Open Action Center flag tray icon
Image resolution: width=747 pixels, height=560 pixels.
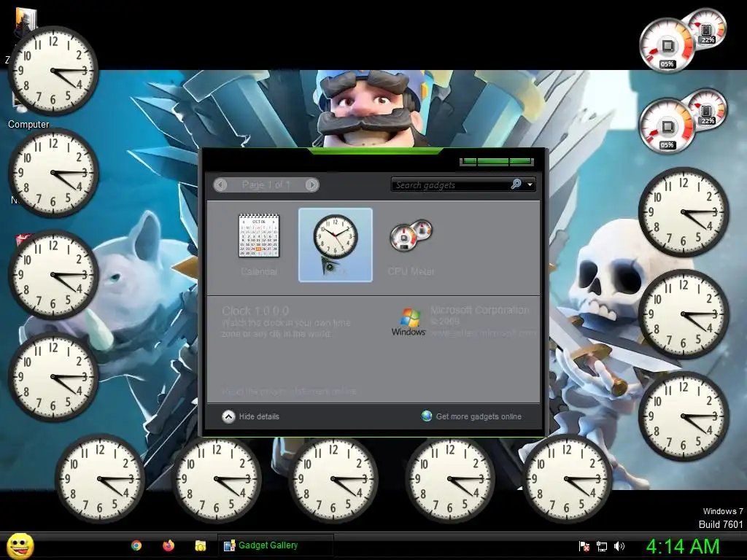point(584,546)
